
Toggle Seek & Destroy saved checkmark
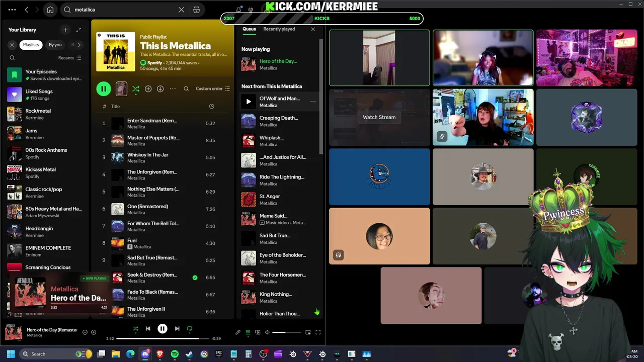coord(195,278)
